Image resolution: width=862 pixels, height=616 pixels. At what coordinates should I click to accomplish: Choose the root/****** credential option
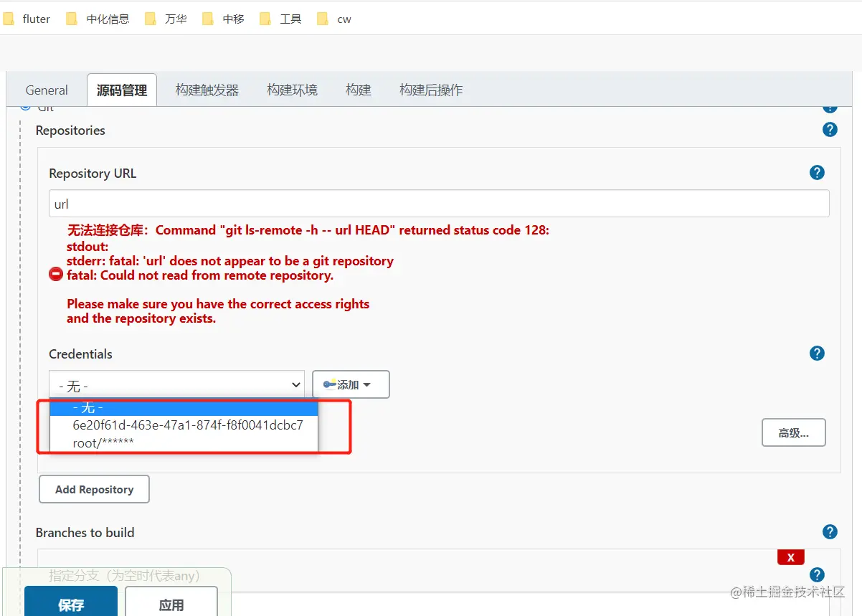tap(184, 443)
